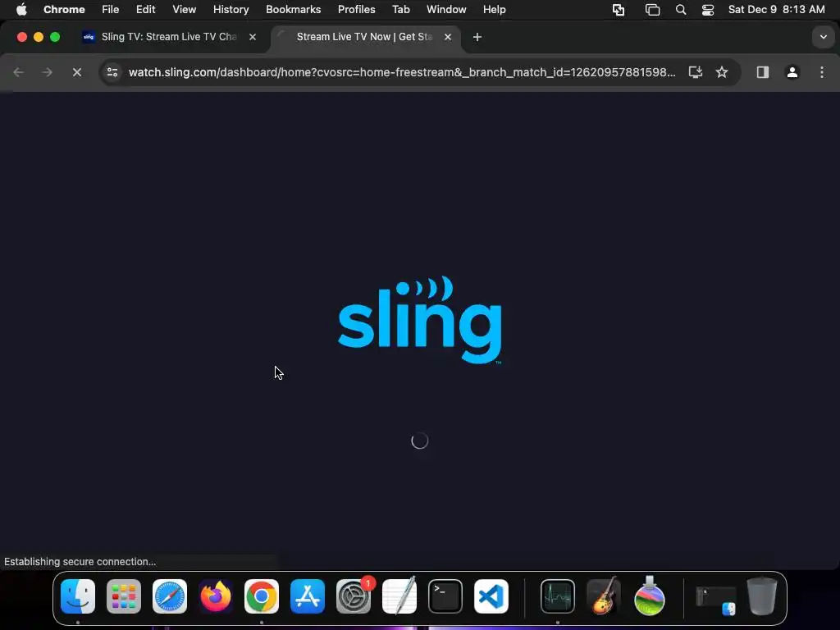
Task: Open TextEdit from the Dock
Action: point(399,596)
